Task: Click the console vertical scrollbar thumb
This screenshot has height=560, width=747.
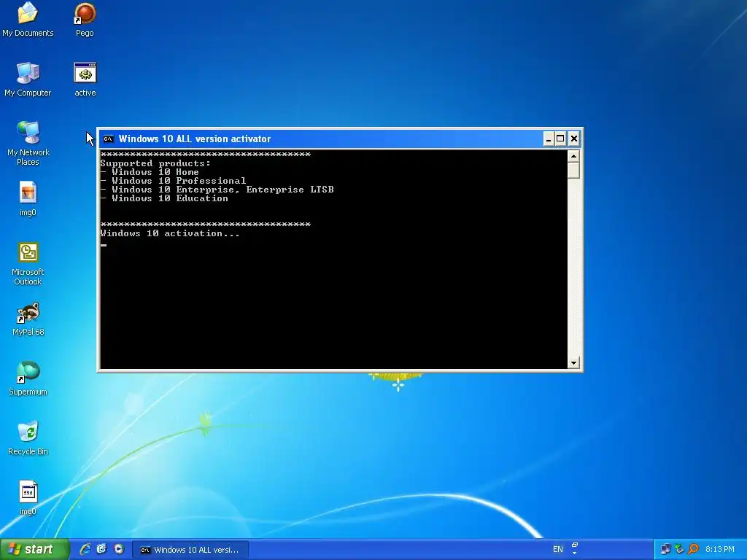Action: click(573, 171)
